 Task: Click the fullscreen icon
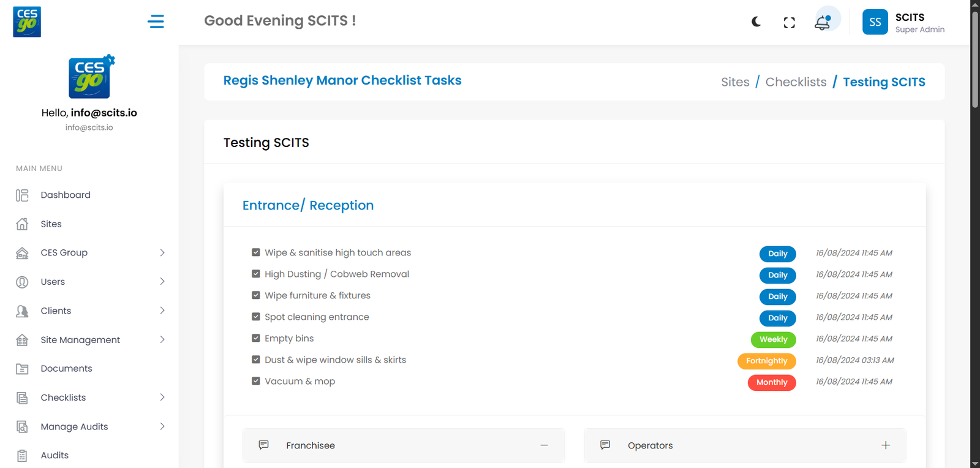tap(790, 23)
